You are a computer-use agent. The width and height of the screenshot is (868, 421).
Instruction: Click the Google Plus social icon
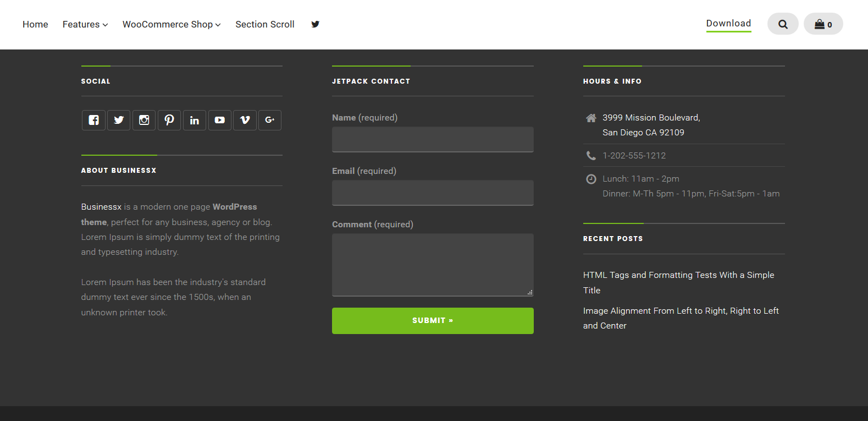[x=270, y=120]
